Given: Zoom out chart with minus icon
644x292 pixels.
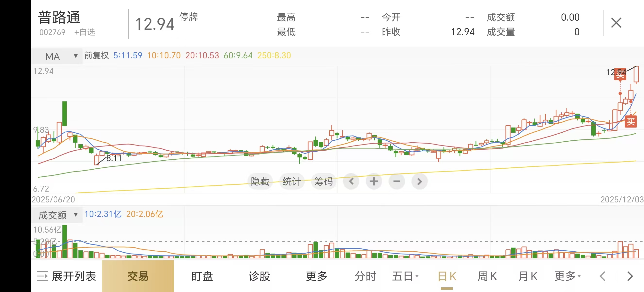Looking at the screenshot, I should coord(397,181).
